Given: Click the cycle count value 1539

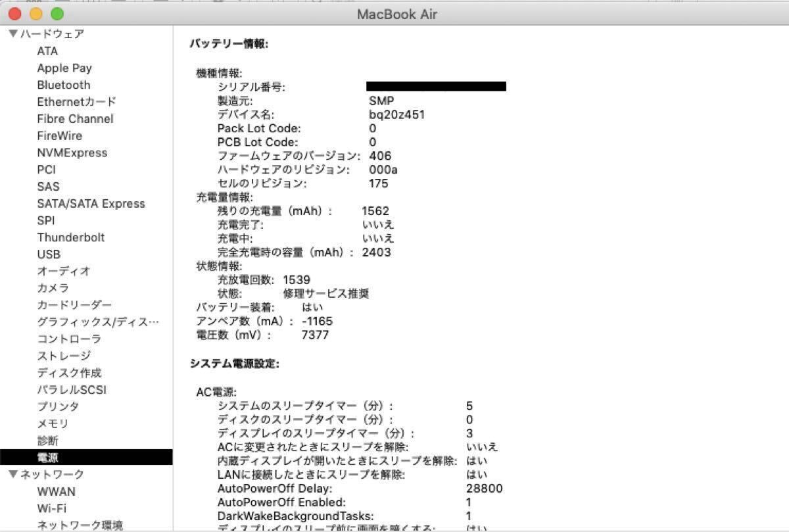Looking at the screenshot, I should (297, 279).
